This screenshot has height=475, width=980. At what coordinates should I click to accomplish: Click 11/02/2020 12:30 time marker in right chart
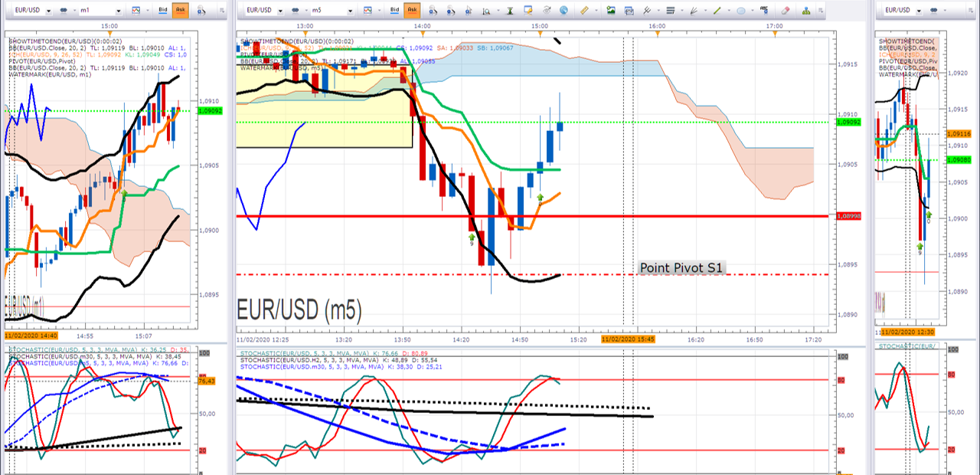click(906, 332)
